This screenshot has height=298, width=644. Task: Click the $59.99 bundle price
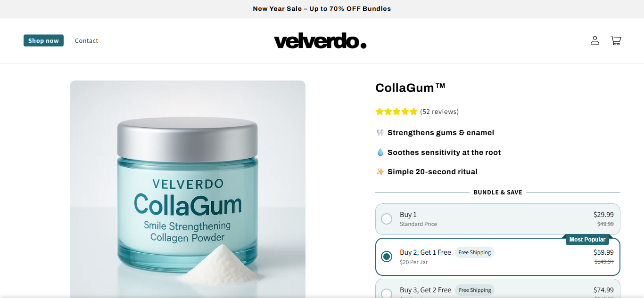(x=603, y=252)
